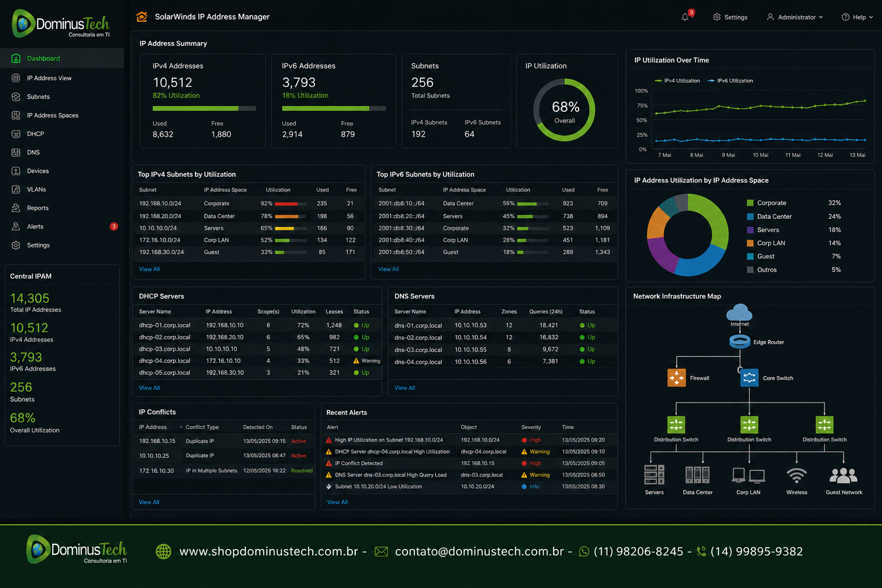Open VLANs menu item
The height and width of the screenshot is (588, 882).
coord(62,189)
